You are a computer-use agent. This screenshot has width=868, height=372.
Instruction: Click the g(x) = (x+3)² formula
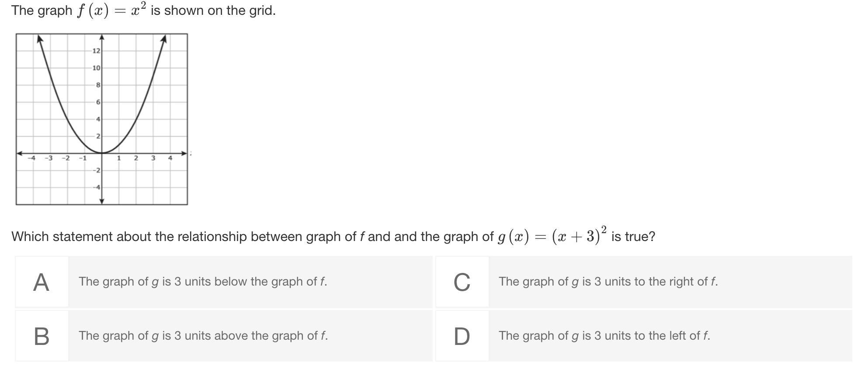[552, 236]
